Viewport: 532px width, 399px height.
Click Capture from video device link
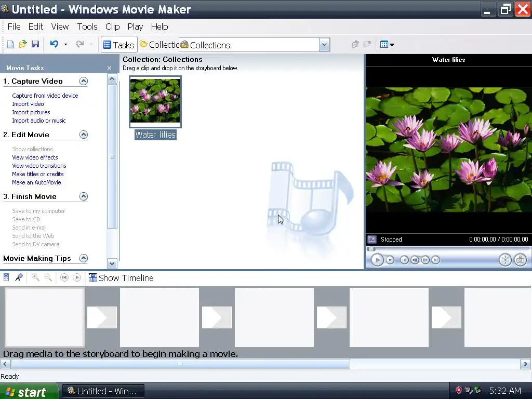tap(45, 96)
